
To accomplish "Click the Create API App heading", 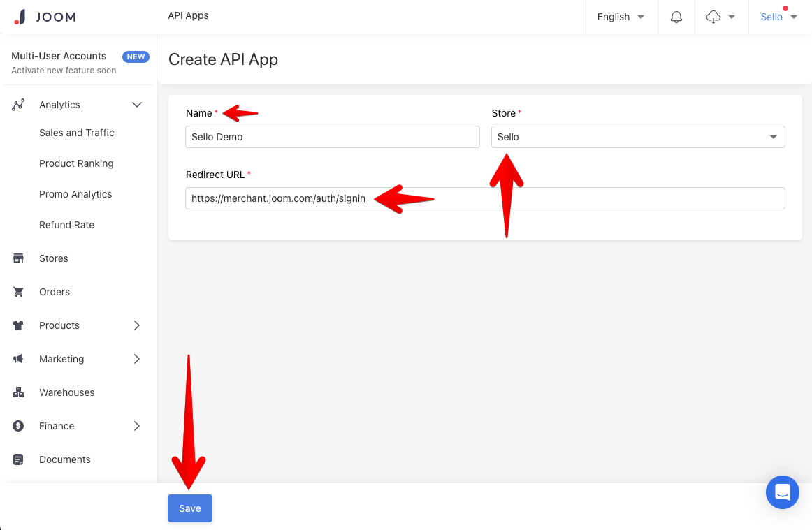I will [223, 59].
